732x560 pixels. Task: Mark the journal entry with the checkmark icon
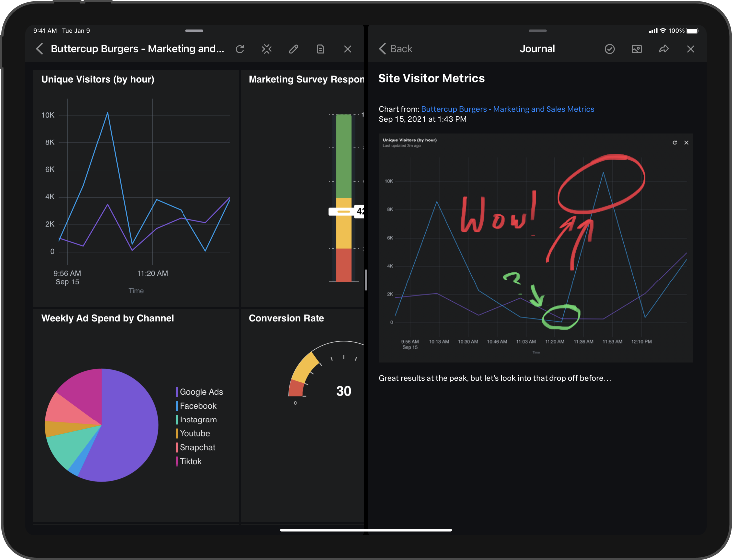pos(610,49)
